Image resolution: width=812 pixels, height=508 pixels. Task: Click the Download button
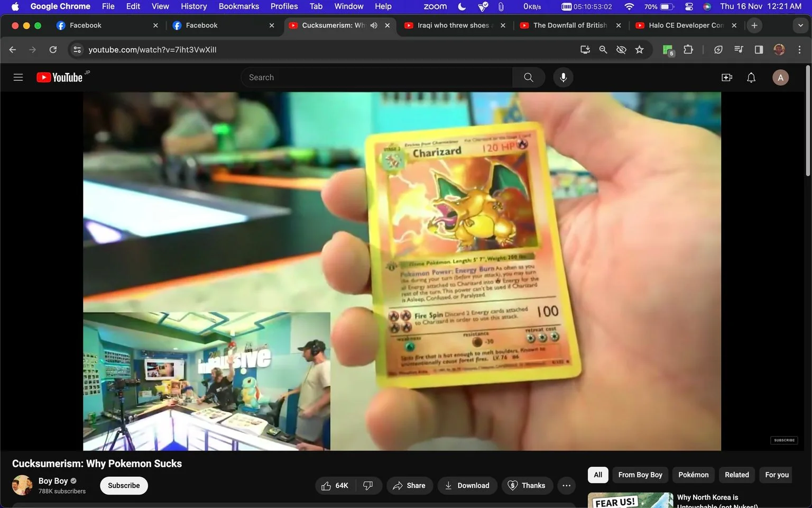467,485
